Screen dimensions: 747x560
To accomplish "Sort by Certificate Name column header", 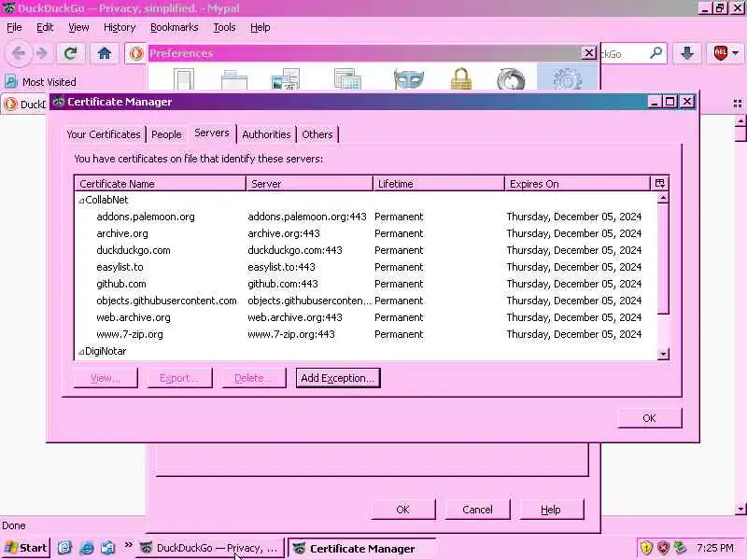I will [x=160, y=184].
